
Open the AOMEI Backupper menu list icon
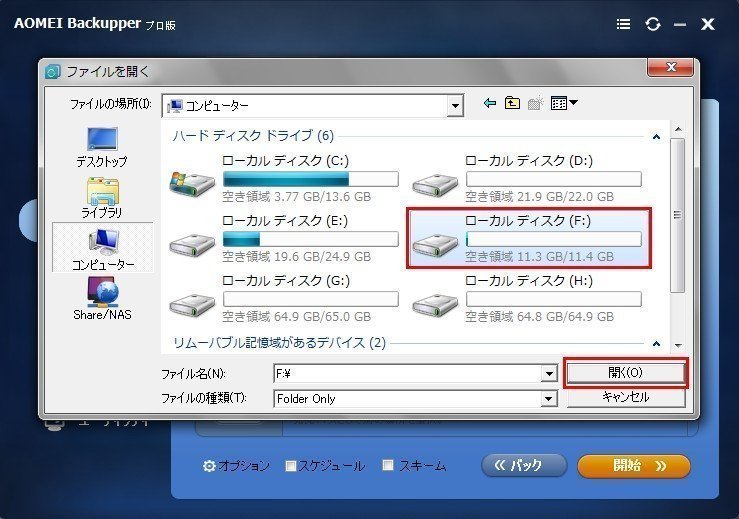point(624,24)
